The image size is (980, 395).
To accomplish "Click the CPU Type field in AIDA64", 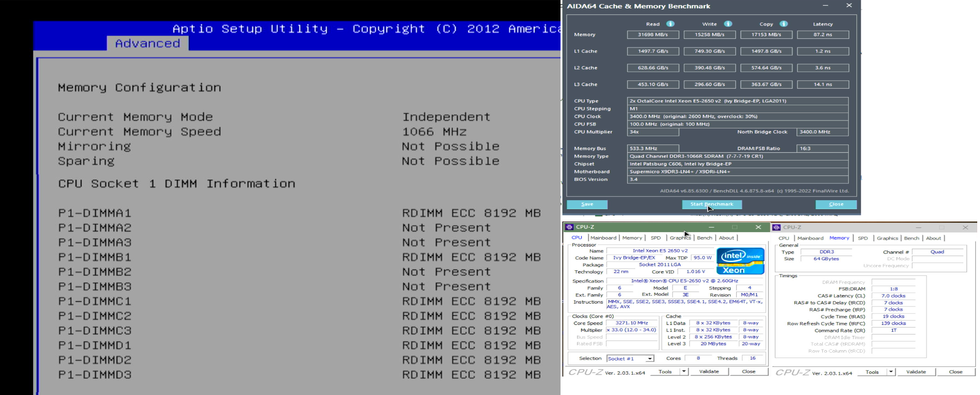I will click(x=738, y=101).
